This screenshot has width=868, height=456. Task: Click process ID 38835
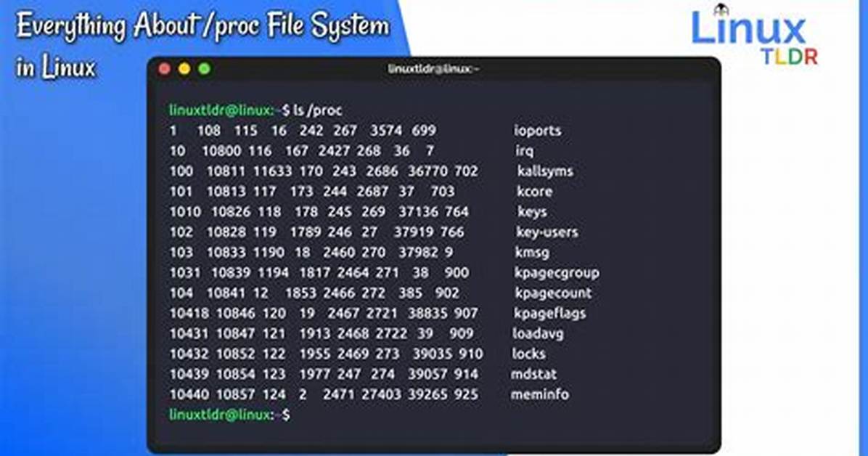[x=427, y=313]
